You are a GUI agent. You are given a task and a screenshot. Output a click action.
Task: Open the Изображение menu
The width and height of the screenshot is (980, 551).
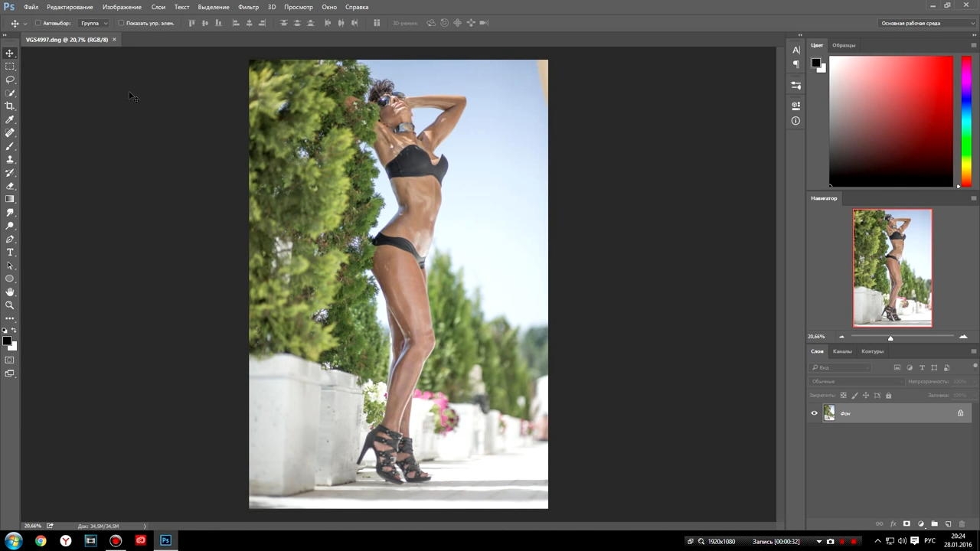pyautogui.click(x=122, y=7)
